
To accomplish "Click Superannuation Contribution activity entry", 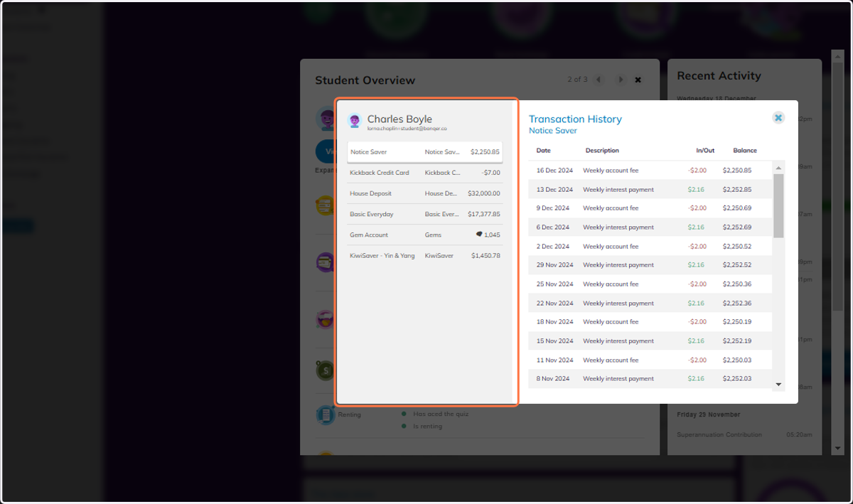I will [x=719, y=434].
